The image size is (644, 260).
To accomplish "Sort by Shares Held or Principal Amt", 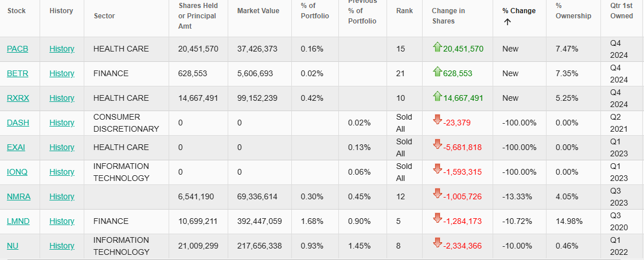I will (198, 15).
